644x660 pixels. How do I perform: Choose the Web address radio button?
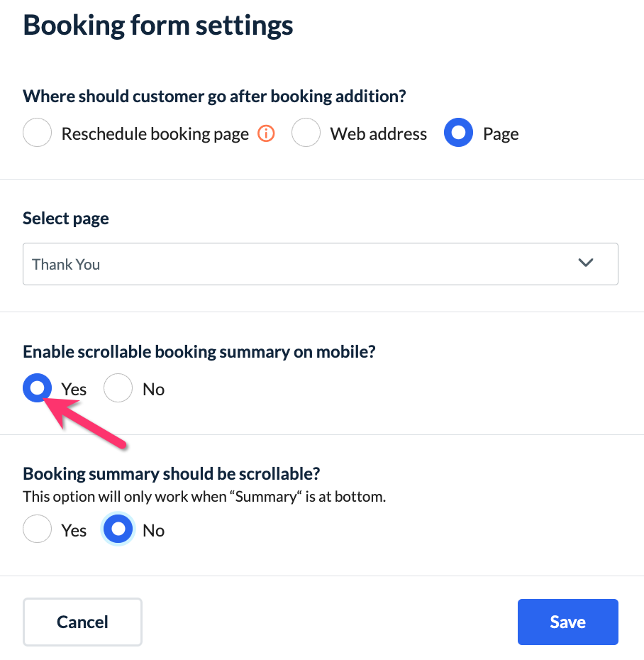(306, 133)
